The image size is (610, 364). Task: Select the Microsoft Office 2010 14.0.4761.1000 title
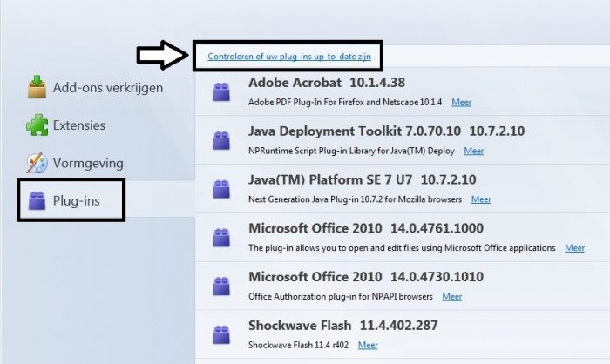tap(366, 228)
